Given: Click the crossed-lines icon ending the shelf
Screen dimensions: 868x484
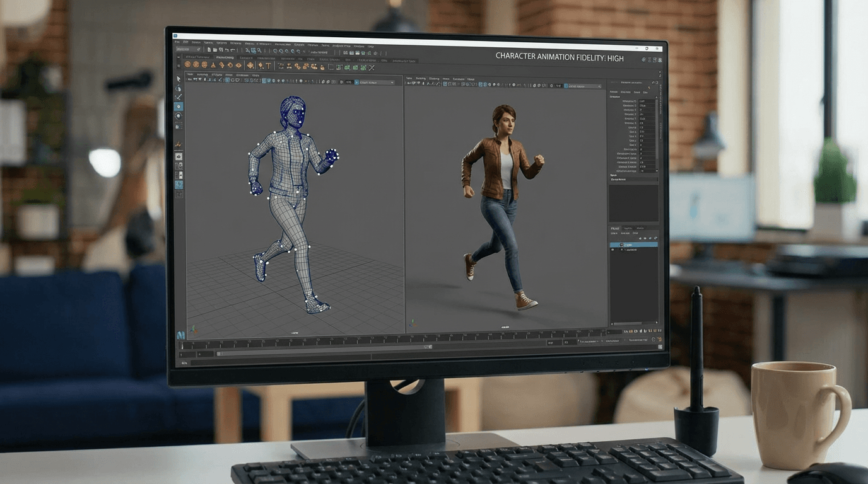Looking at the screenshot, I should click(372, 67).
